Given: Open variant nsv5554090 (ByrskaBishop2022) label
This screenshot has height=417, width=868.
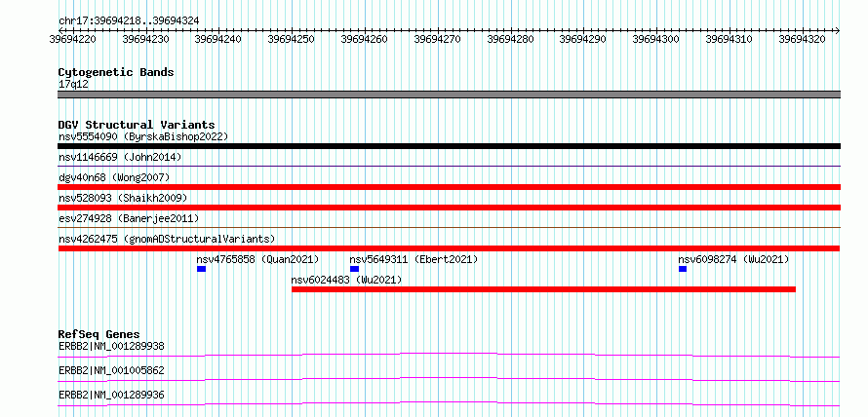Looking at the screenshot, I should point(143,136).
